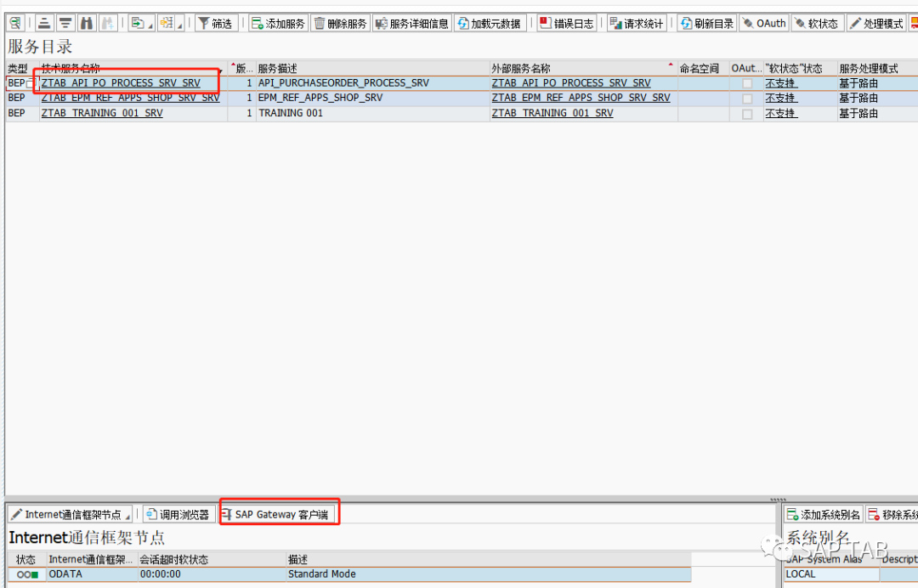Open technical service ZTAB_TRAINING_001_SRV link
Screen dimensions: 918x588
[x=102, y=113]
